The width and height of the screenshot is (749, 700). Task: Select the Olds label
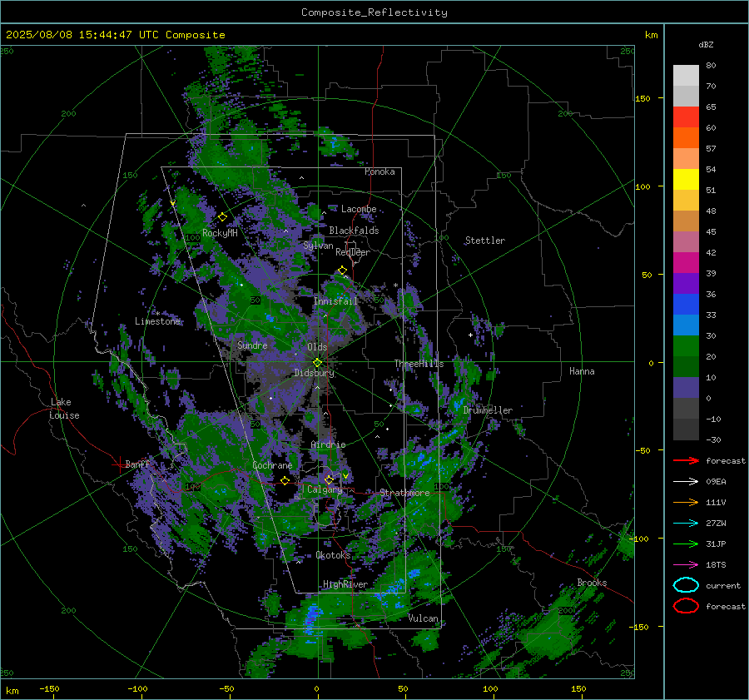click(x=317, y=347)
